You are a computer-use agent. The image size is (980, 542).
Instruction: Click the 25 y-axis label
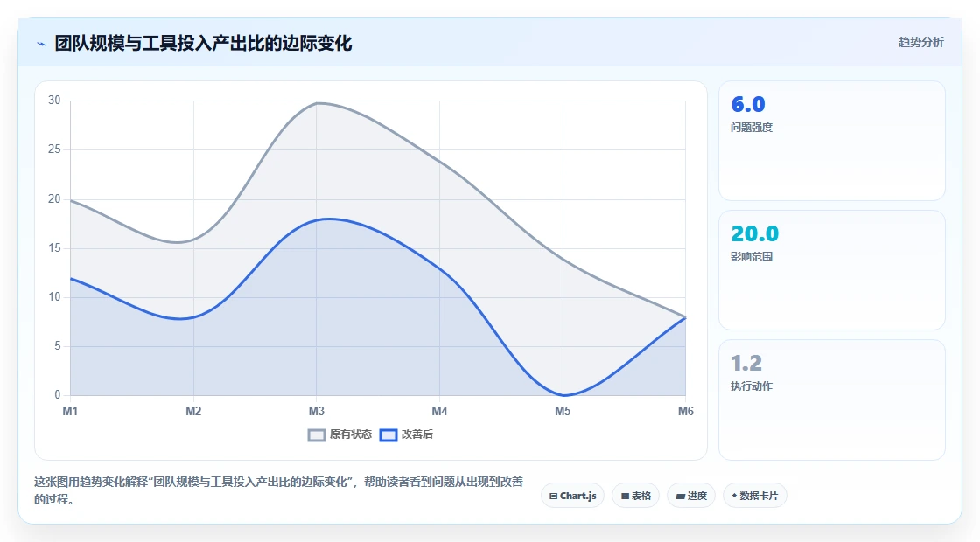coord(54,149)
